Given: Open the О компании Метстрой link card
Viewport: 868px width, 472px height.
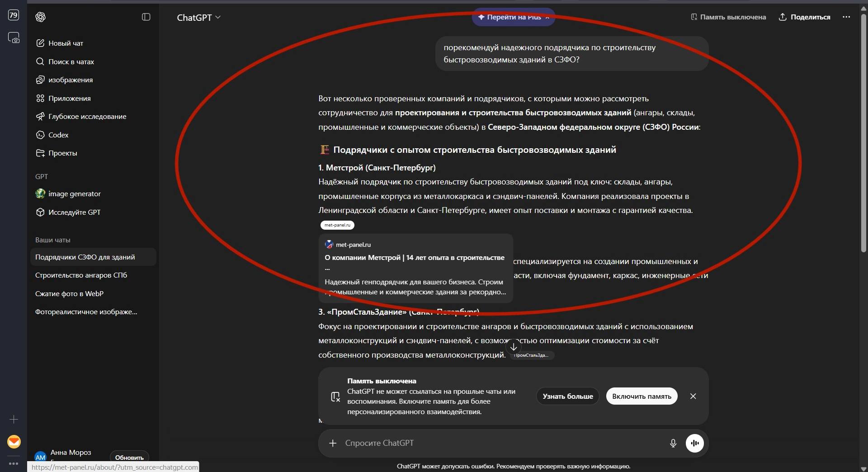Looking at the screenshot, I should coord(415,268).
